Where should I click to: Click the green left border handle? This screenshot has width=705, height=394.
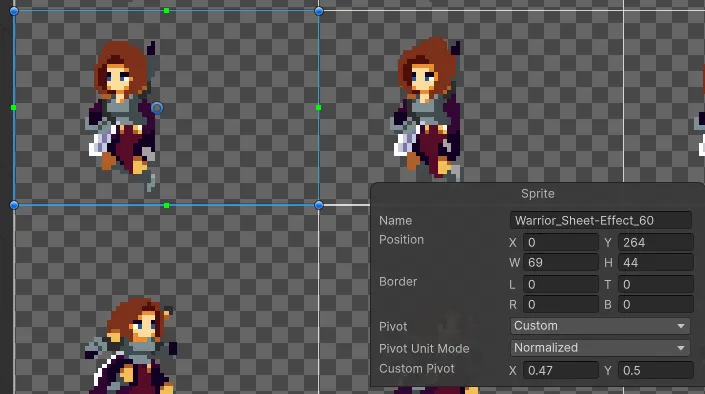tap(13, 107)
